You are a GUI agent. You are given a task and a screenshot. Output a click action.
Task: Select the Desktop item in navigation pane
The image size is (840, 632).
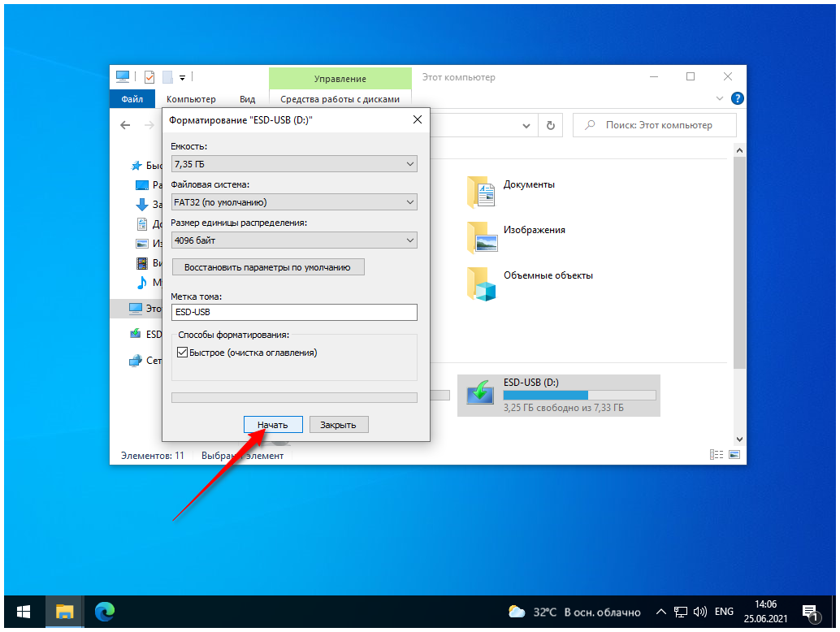(x=142, y=185)
